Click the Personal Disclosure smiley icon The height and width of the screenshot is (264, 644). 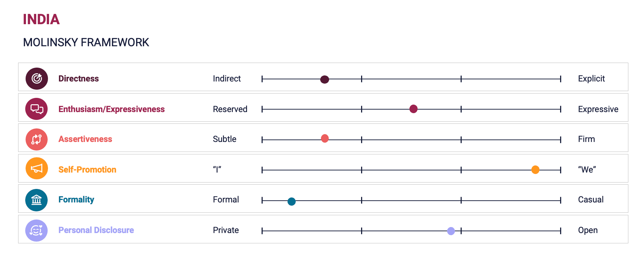pyautogui.click(x=37, y=231)
